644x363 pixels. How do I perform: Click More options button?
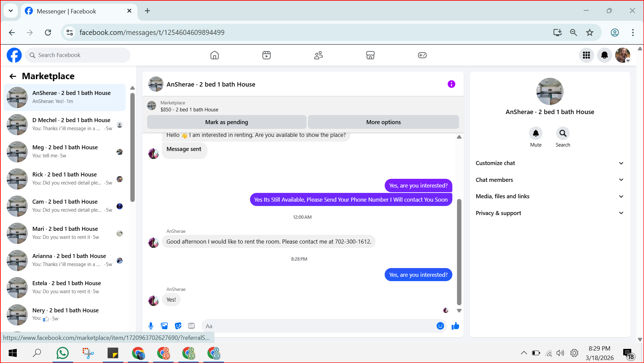point(383,122)
